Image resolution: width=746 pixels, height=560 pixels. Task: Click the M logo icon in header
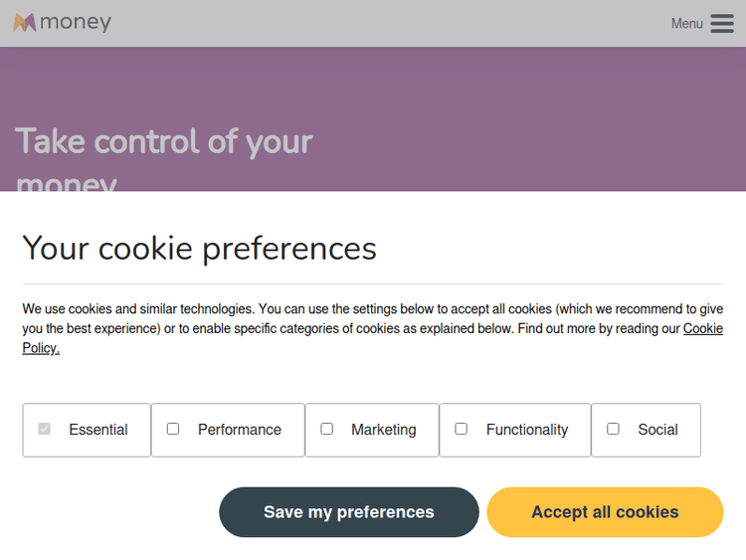click(x=25, y=22)
